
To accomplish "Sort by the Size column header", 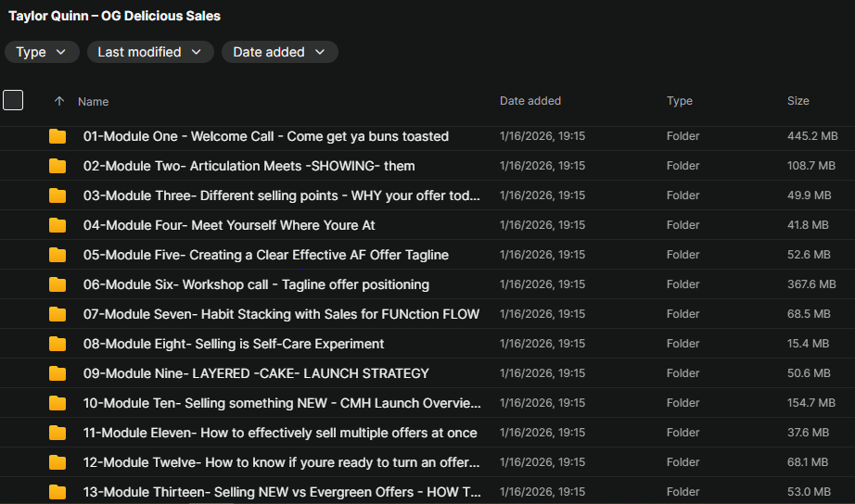I will tap(798, 101).
